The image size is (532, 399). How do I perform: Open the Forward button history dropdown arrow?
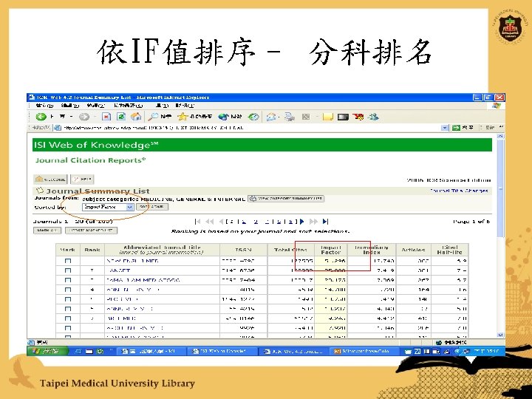point(95,117)
